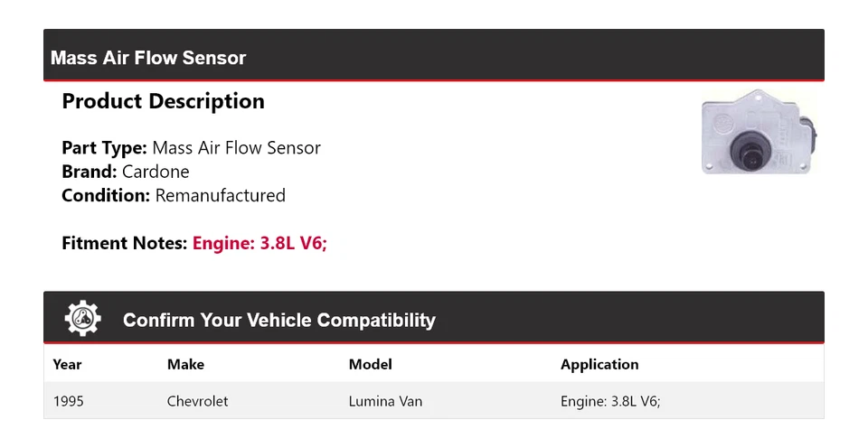Click the red Engine: 3.8L V6 fitment note
This screenshot has width=868, height=448.
[x=259, y=243]
